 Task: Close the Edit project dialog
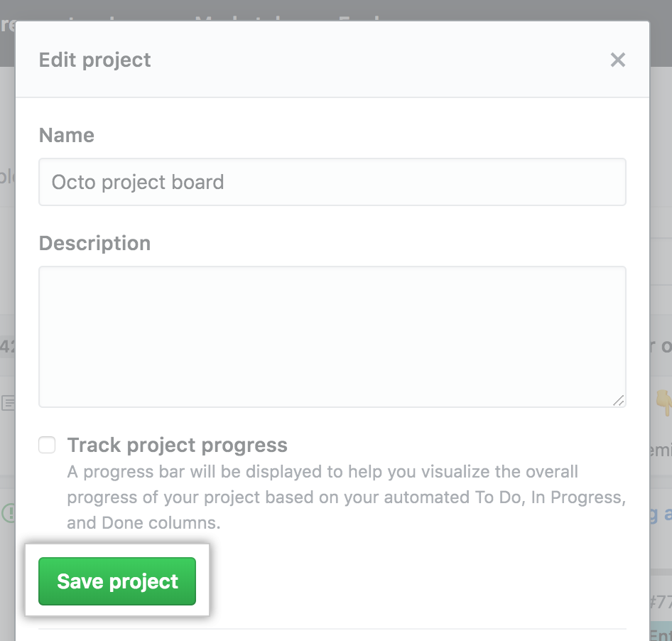[x=617, y=60]
